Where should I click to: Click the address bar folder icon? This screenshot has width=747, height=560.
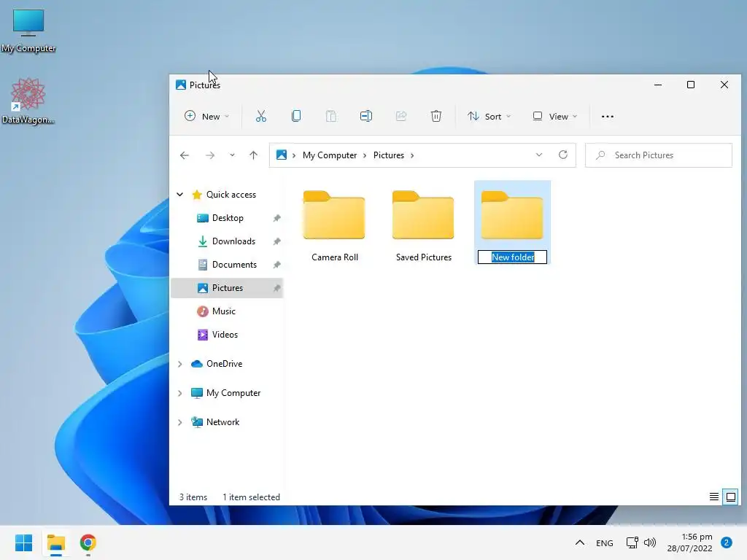(282, 155)
